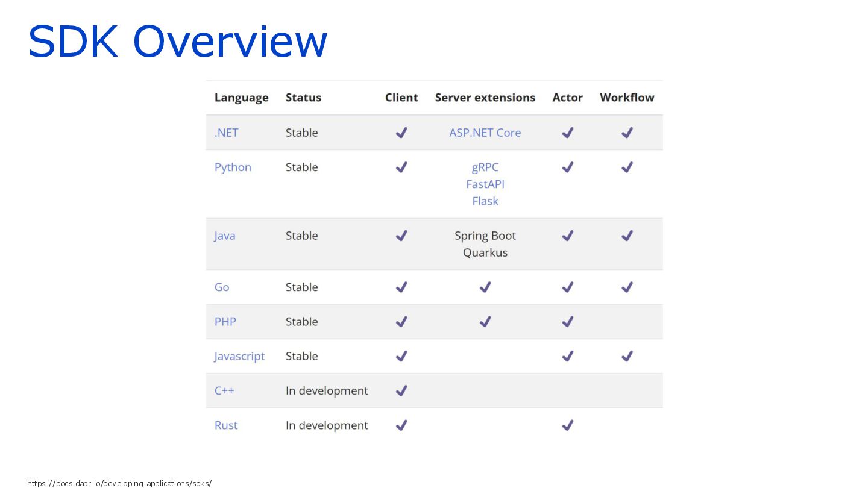868x488 pixels.
Task: Open the C++ SDK link
Action: [224, 390]
